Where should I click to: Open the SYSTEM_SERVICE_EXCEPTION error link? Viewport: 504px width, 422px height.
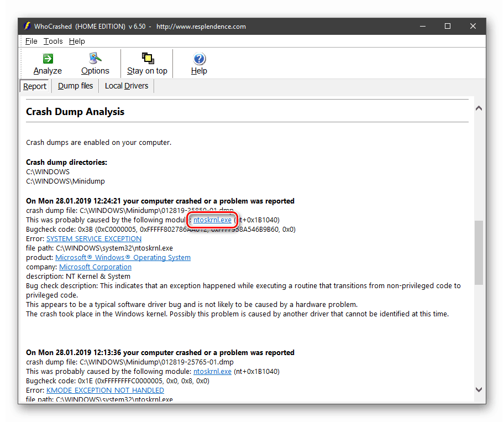(94, 239)
